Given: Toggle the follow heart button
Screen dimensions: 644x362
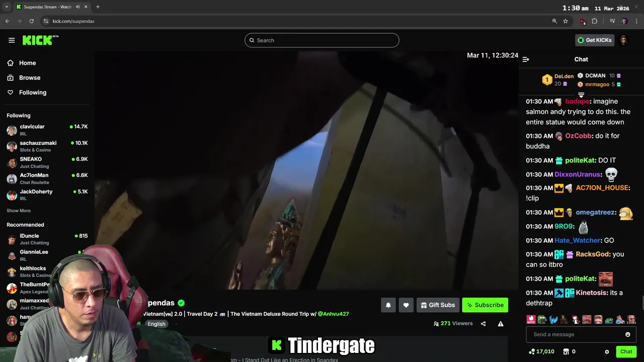Looking at the screenshot, I should [x=406, y=305].
